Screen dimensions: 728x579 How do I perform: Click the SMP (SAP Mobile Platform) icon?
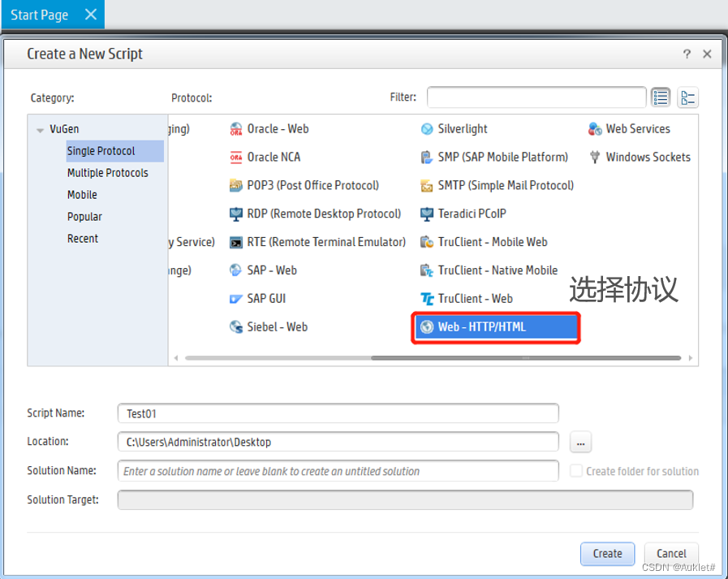point(427,157)
